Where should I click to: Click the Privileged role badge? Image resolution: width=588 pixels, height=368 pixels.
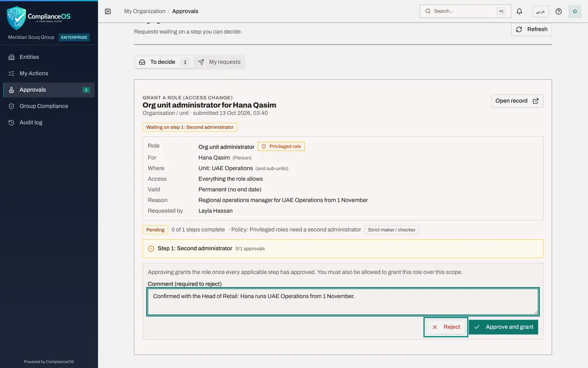coord(281,146)
